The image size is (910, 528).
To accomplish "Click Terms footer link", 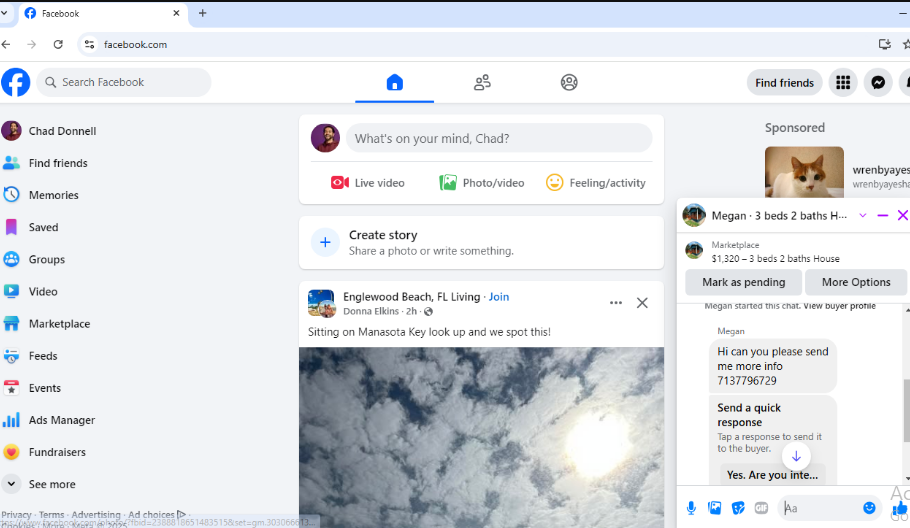I will (x=52, y=515).
